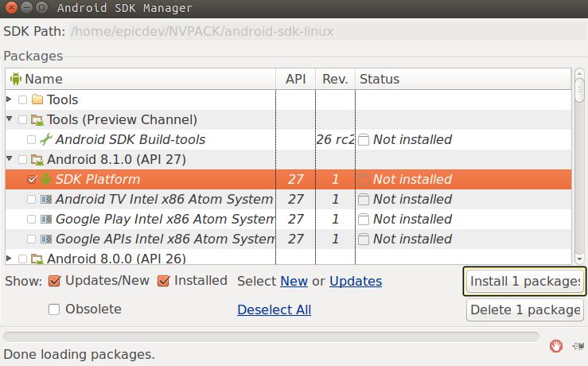Check the Tools (Preview Channel) checkbox

[x=22, y=119]
